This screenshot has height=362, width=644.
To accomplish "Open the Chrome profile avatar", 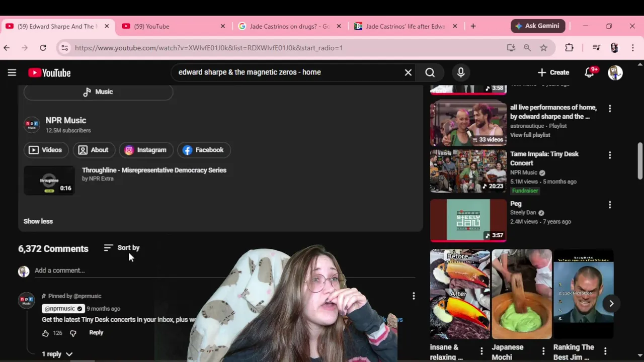I will click(x=614, y=48).
